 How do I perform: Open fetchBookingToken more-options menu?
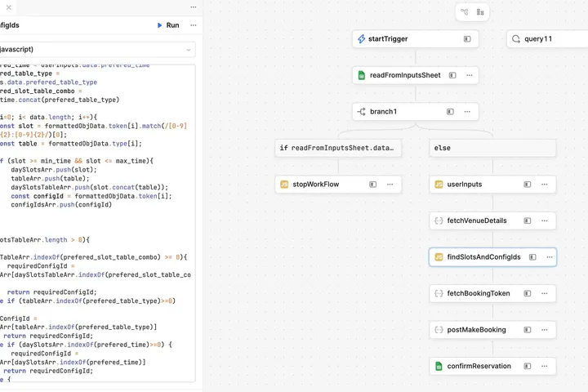click(x=544, y=294)
